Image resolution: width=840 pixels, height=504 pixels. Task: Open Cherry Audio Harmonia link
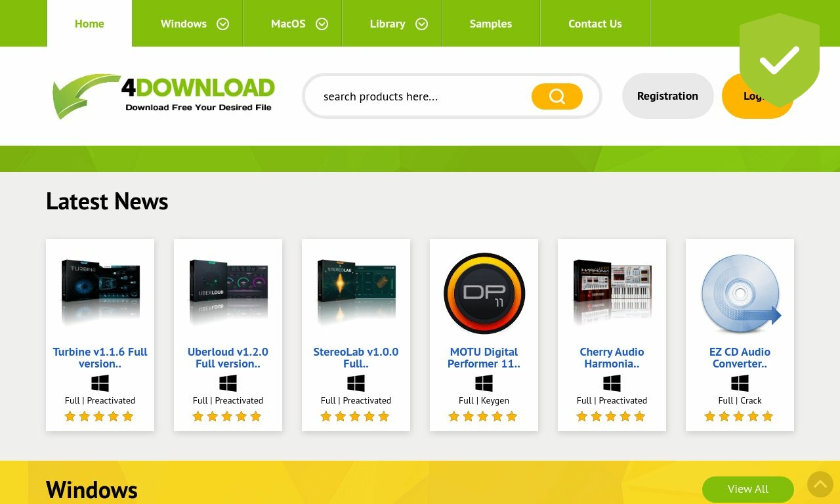(612, 358)
